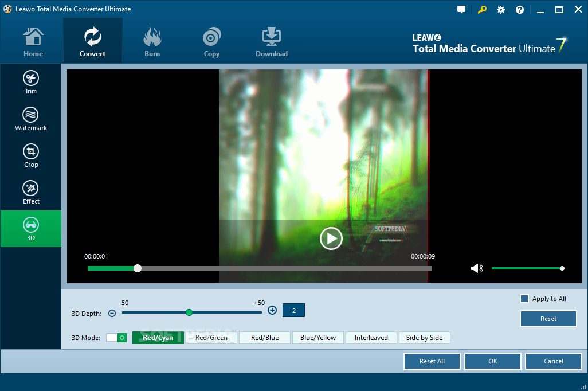Screen dimensions: 588x391
Task: Select the Side by Side 3D mode
Action: pyautogui.click(x=425, y=338)
